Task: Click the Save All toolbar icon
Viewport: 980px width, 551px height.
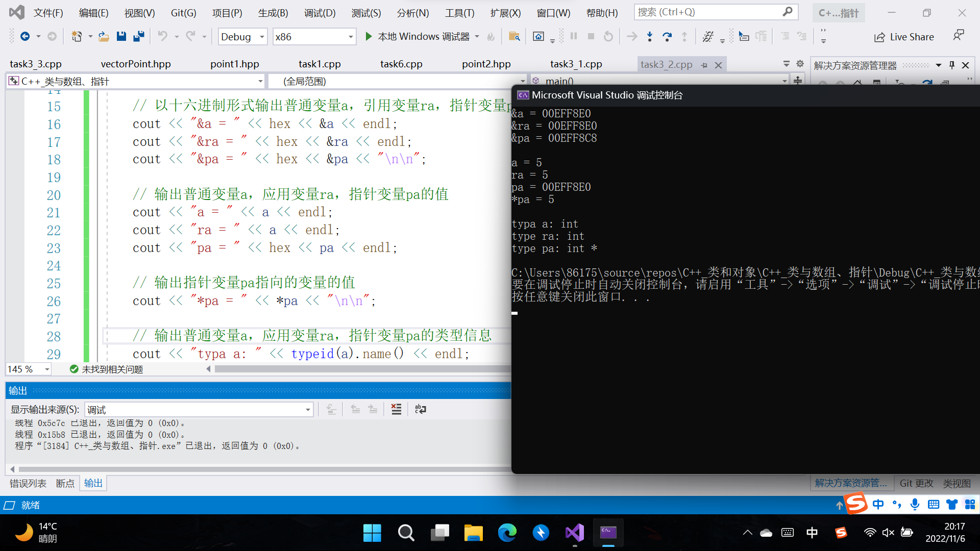Action: [138, 36]
